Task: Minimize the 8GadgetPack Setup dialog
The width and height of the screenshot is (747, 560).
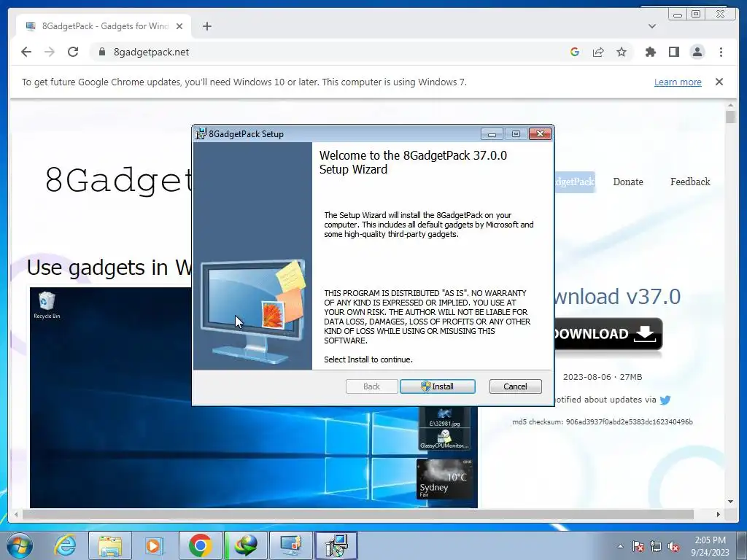Action: click(492, 134)
